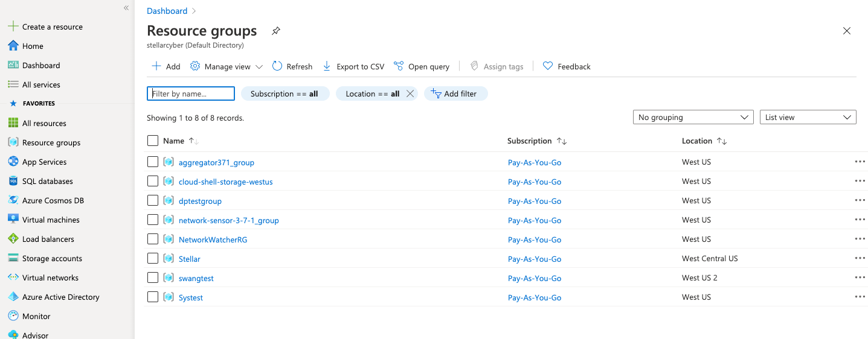Screen dimensions: 868x339
Task: Open Storage accounts from sidebar menu
Action: pyautogui.click(x=52, y=258)
